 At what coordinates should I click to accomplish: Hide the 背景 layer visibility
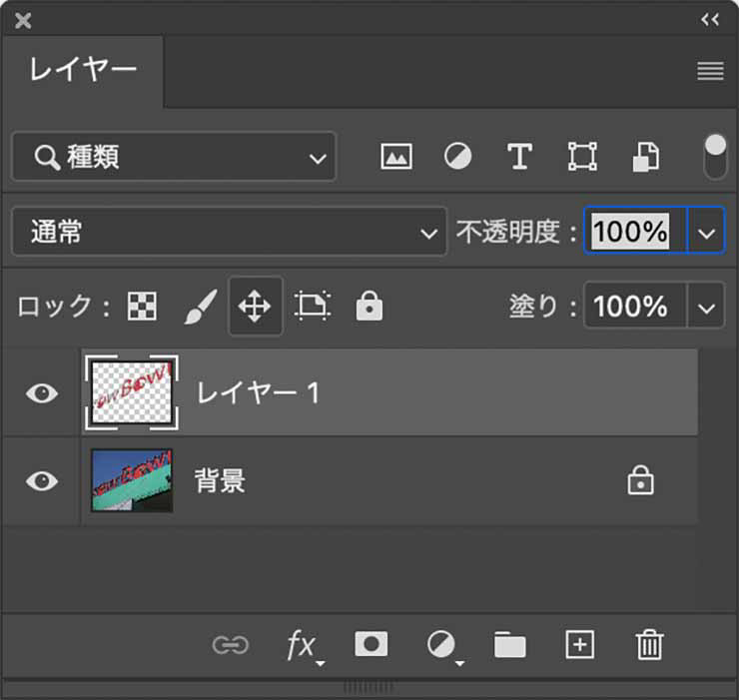tap(41, 481)
